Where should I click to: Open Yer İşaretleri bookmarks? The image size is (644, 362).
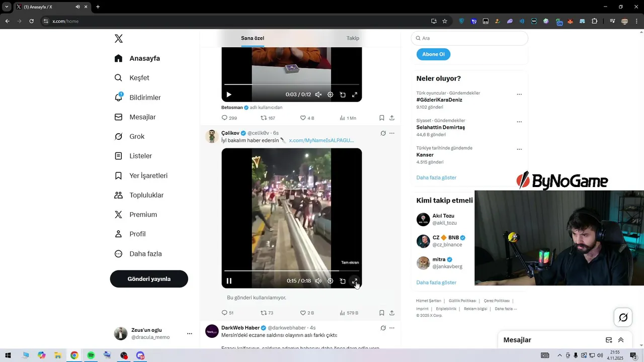(x=141, y=176)
